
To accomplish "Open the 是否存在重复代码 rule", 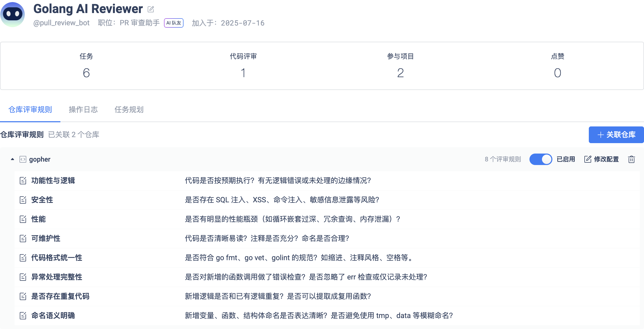I will coord(60,296).
